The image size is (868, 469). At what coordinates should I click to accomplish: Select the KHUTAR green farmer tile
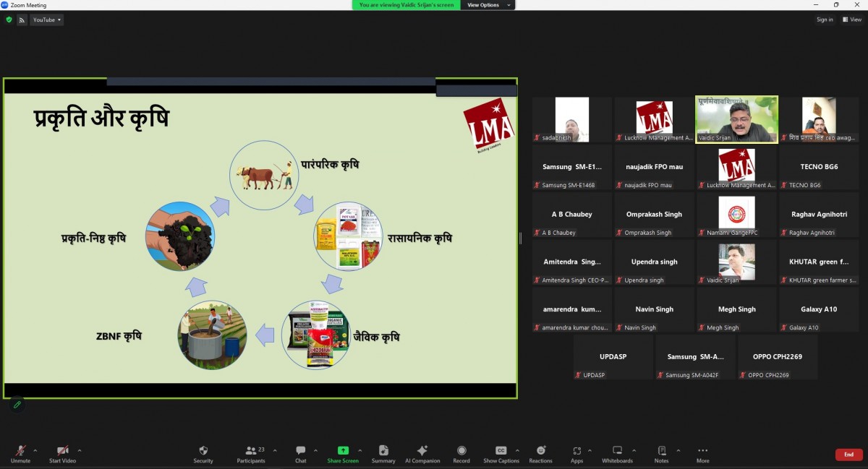tap(819, 262)
